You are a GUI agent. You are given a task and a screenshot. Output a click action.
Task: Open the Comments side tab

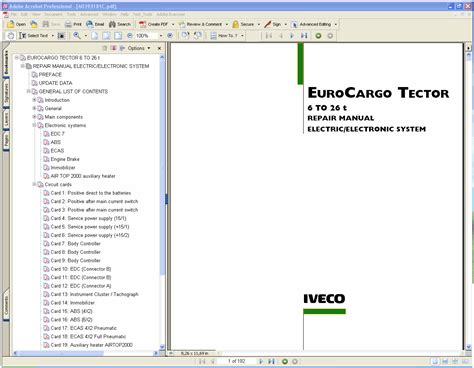click(x=6, y=306)
